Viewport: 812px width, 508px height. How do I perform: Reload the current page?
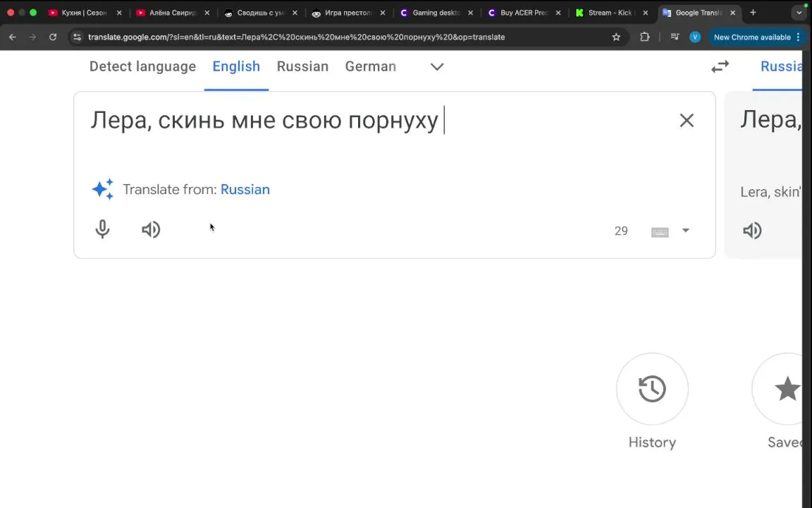click(53, 37)
